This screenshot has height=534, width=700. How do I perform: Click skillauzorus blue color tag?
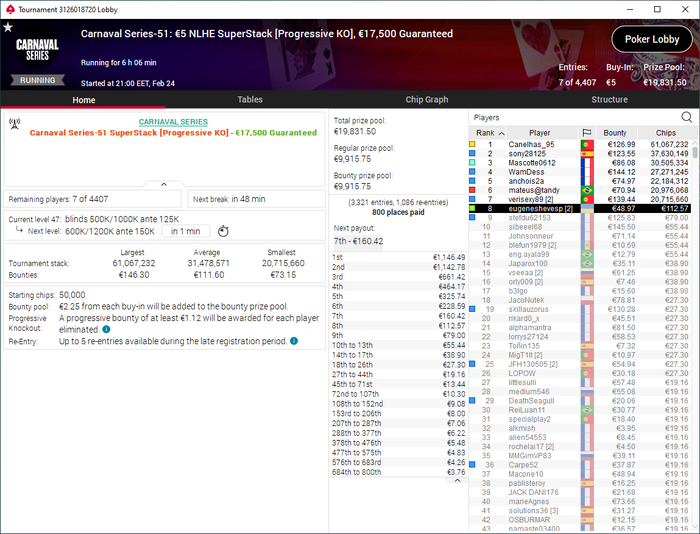472,309
